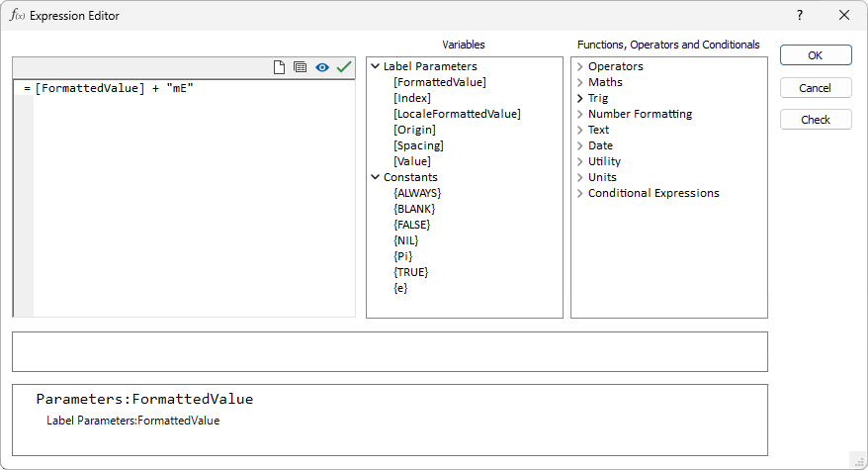Click in the expression text editor

194,199
